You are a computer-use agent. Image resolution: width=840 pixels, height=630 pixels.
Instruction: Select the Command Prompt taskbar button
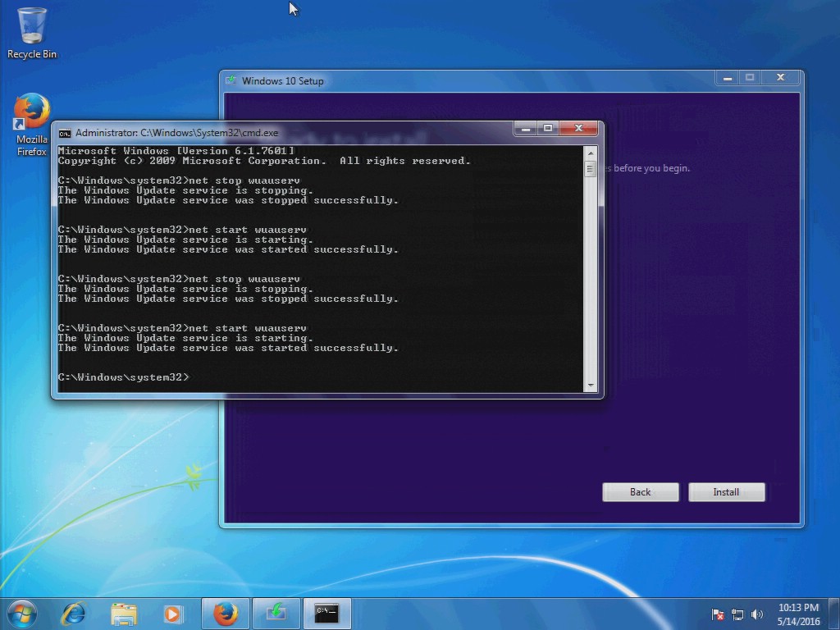click(326, 614)
